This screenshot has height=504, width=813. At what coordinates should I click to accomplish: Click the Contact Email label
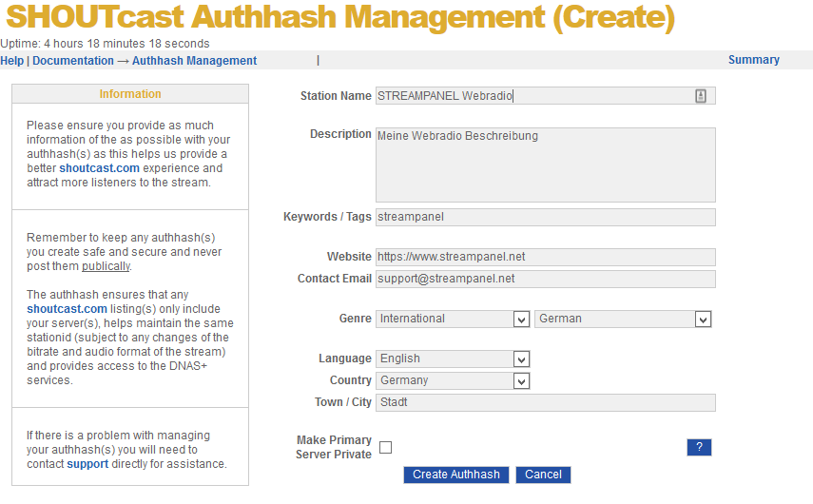pos(335,279)
